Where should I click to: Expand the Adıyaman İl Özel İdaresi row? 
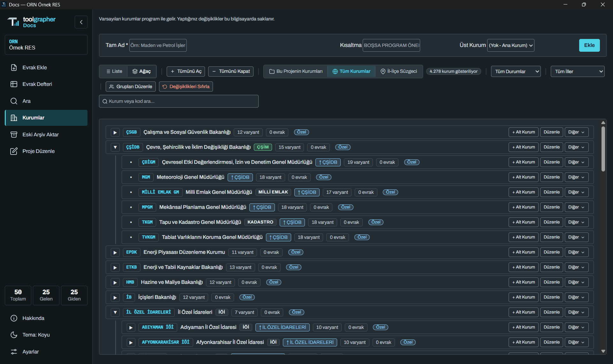click(131, 327)
